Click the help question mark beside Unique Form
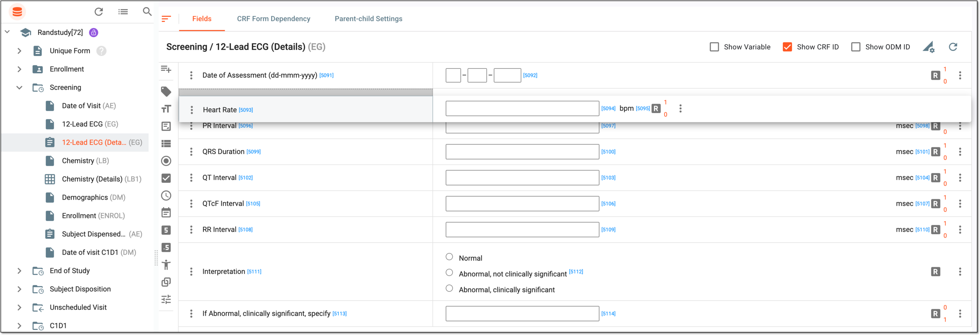 tap(102, 51)
